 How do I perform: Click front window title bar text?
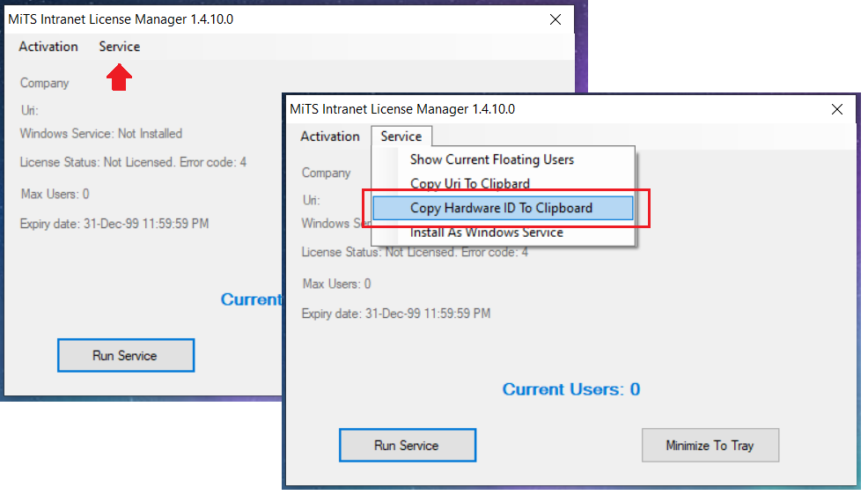[402, 109]
